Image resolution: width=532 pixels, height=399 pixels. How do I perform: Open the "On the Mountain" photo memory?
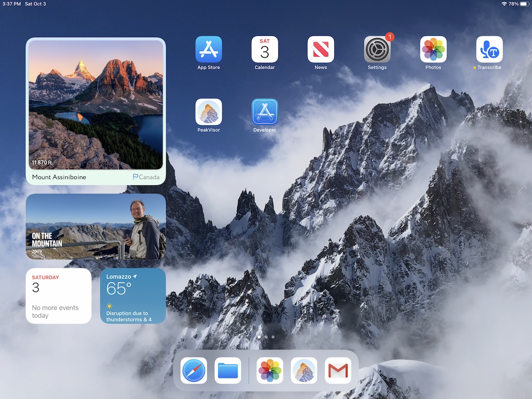[96, 227]
